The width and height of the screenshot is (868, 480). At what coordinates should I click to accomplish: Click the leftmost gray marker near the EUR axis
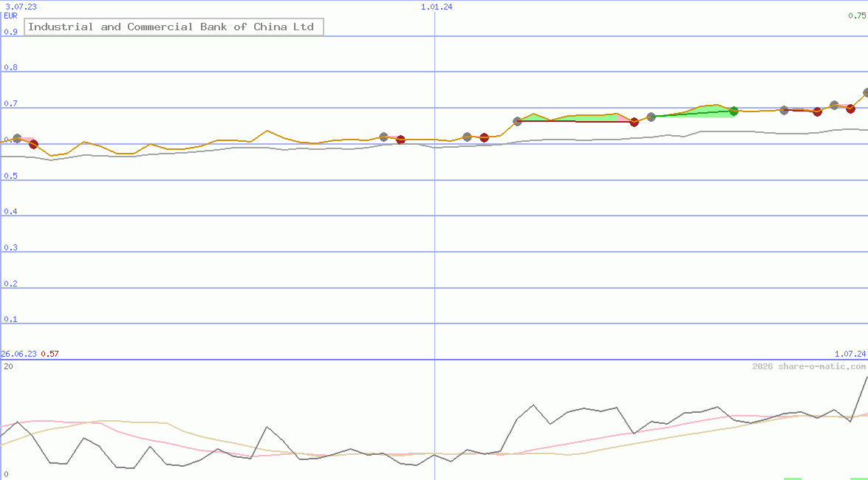pyautogui.click(x=17, y=138)
